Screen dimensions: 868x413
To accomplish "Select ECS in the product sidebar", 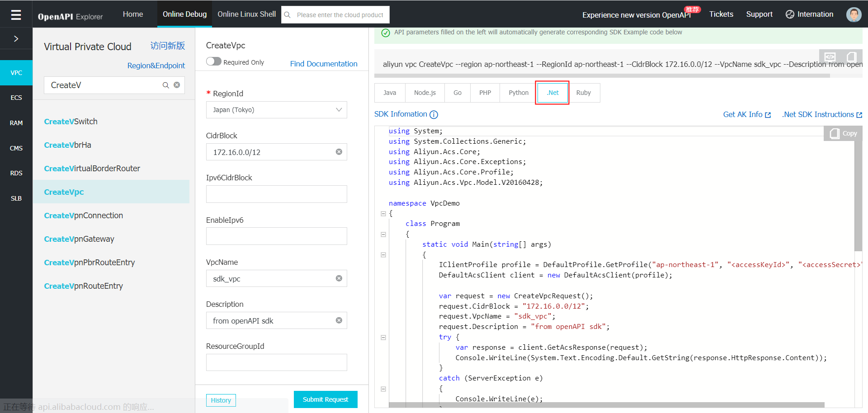I will coord(16,98).
